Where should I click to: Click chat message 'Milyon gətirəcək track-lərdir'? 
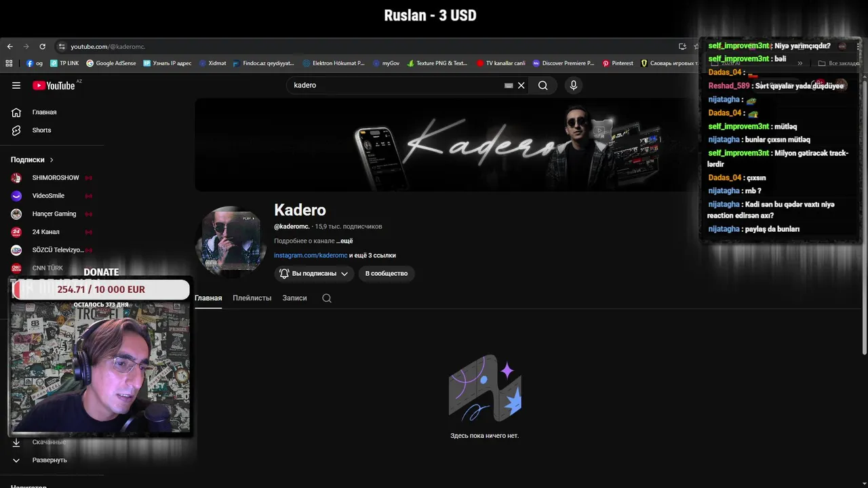778,159
